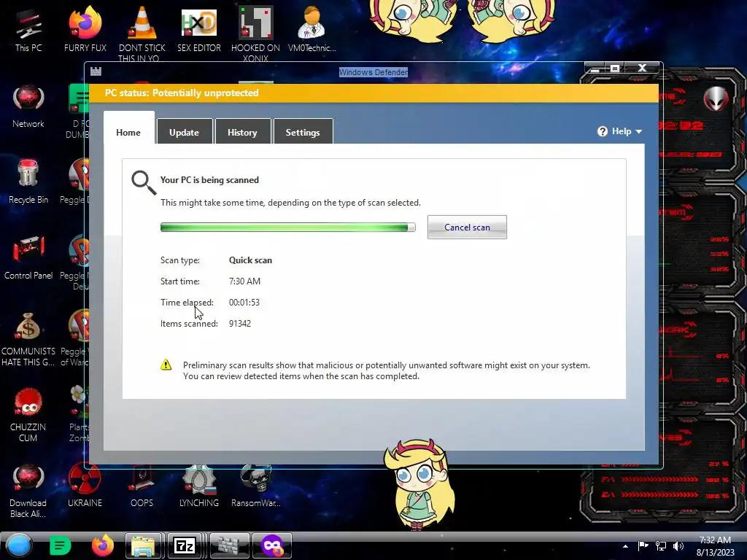Switch to the History tab
The width and height of the screenshot is (747, 560).
coord(242,131)
